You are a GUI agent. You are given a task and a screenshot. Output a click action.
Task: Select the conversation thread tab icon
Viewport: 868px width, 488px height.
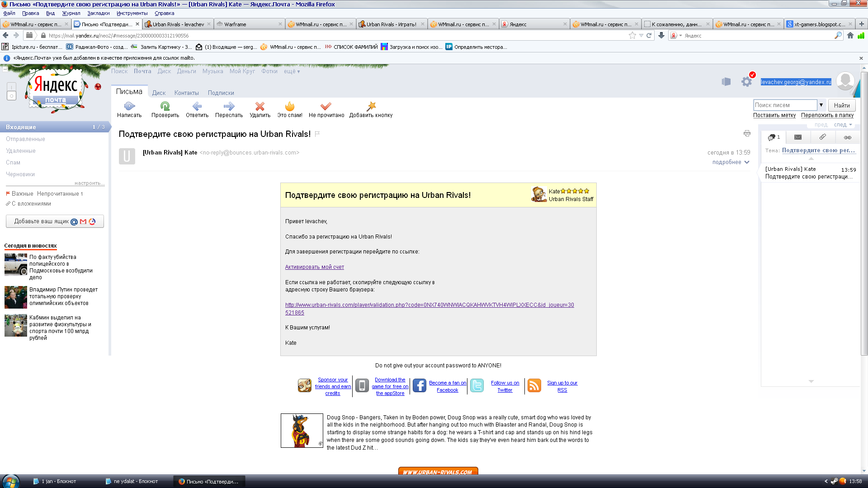[x=774, y=137]
